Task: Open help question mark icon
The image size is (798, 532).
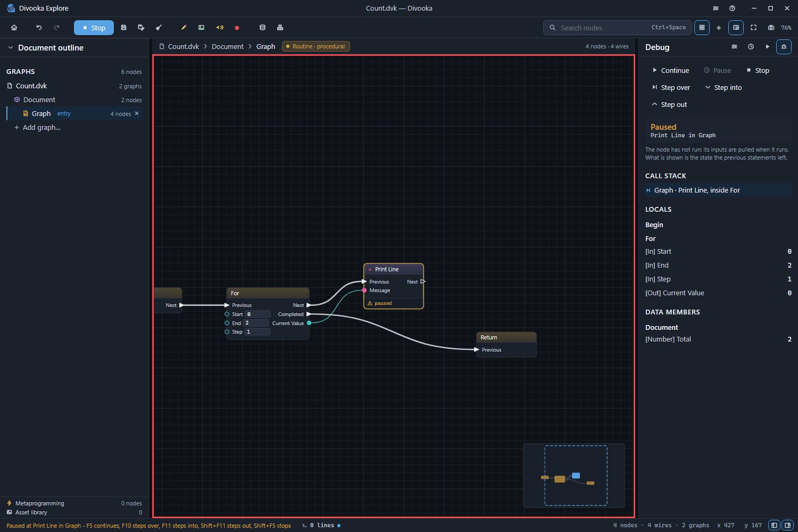Action: (x=733, y=9)
